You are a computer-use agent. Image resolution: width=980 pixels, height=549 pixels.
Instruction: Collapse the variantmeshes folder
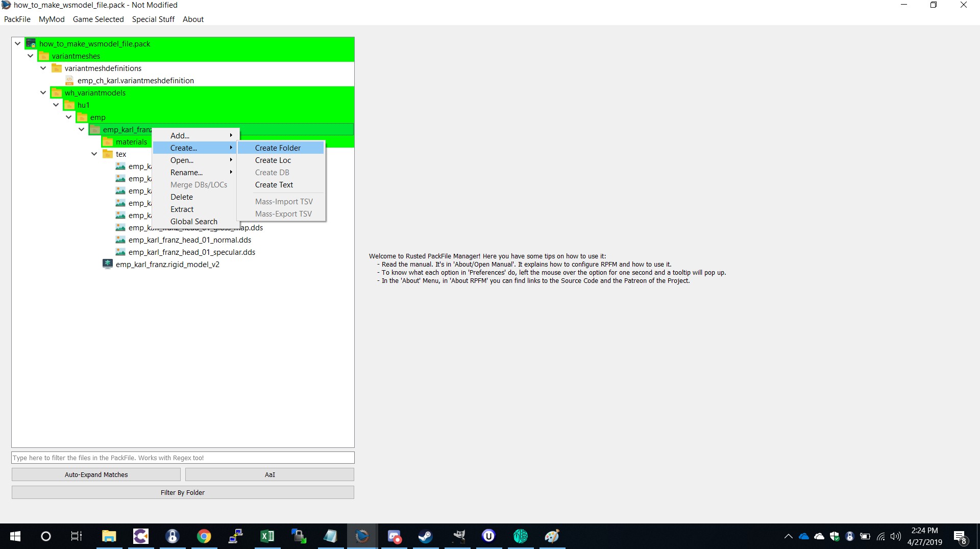tap(31, 56)
